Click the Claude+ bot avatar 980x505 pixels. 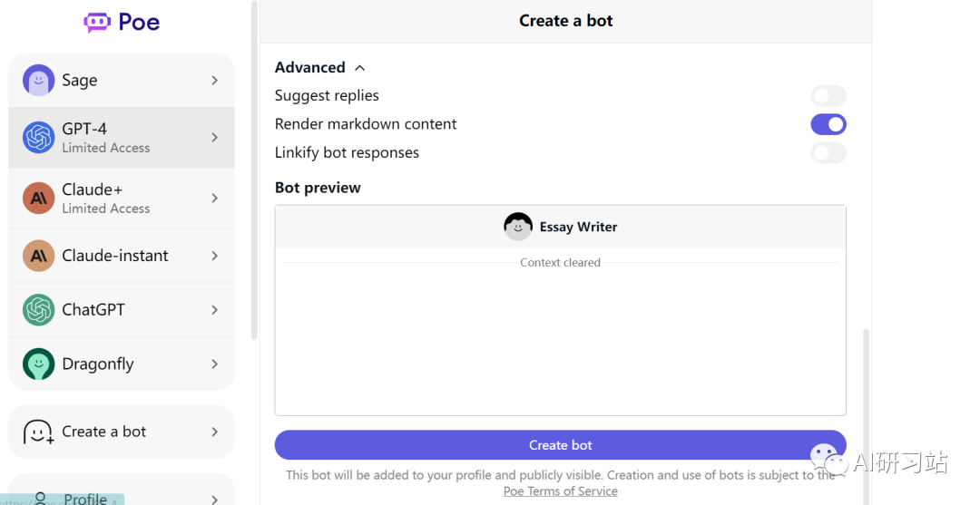click(x=39, y=198)
